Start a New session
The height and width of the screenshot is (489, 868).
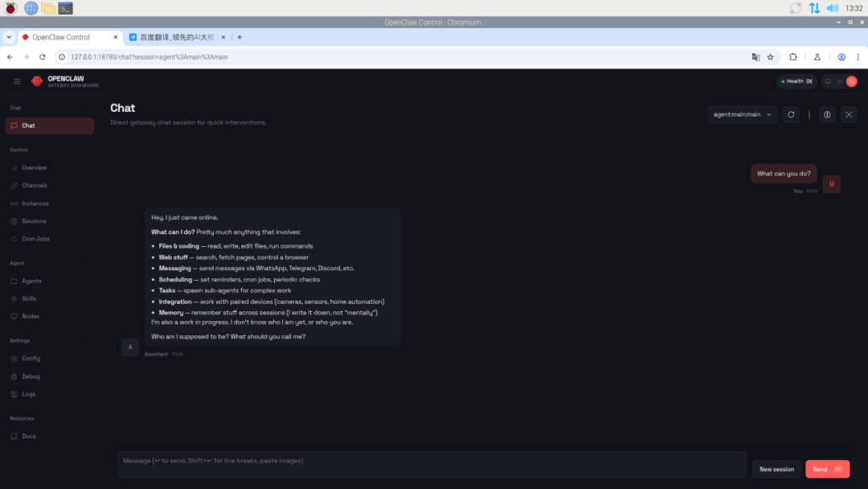(x=776, y=469)
